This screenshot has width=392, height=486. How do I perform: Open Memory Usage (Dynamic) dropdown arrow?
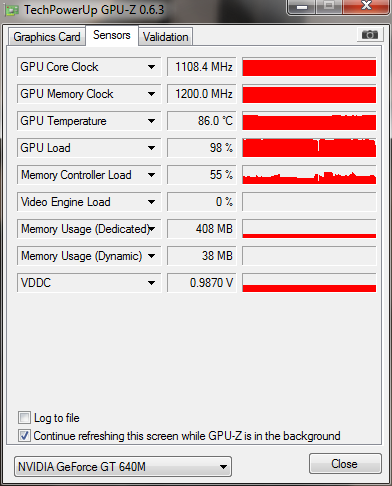coord(151,256)
